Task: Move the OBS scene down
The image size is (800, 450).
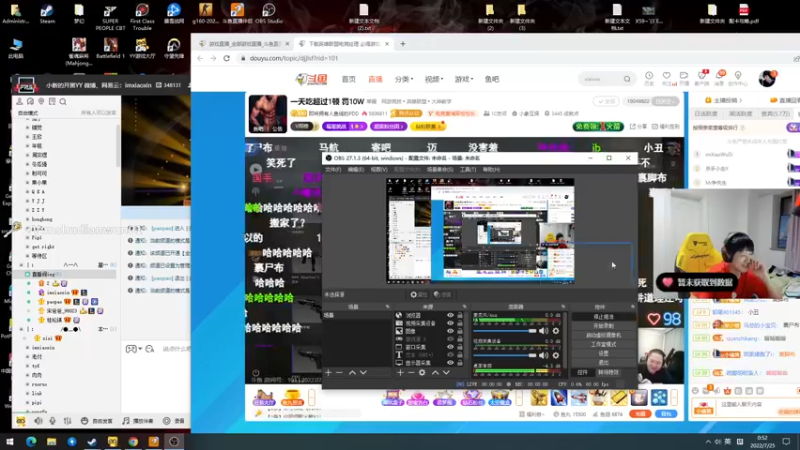Action: (363, 373)
